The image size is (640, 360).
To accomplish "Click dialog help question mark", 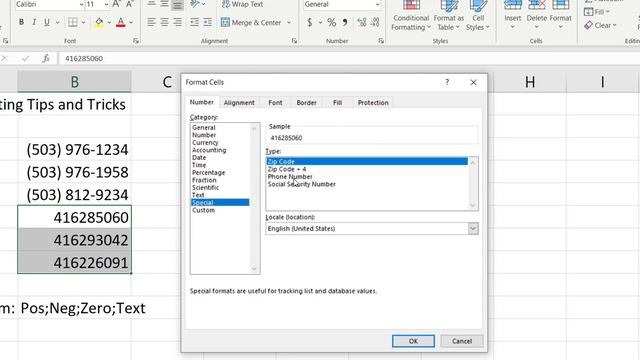I will click(x=447, y=82).
